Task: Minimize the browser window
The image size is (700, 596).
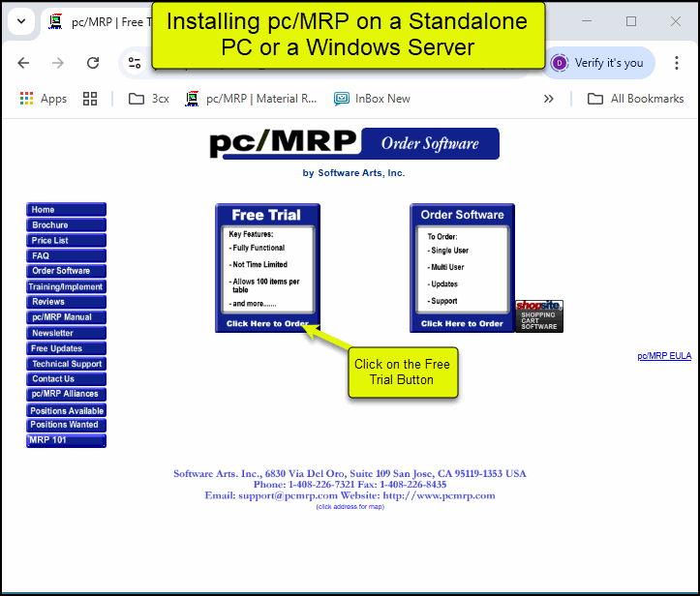Action: tap(587, 21)
